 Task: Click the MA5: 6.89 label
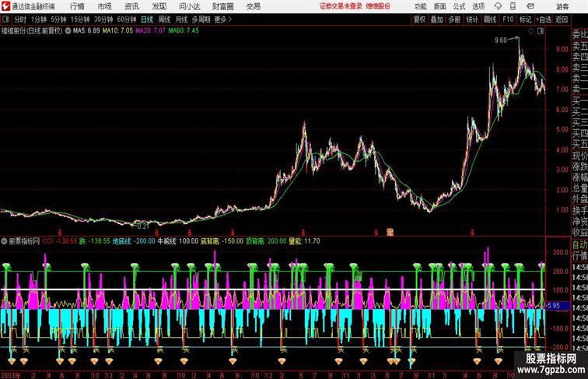(x=86, y=31)
